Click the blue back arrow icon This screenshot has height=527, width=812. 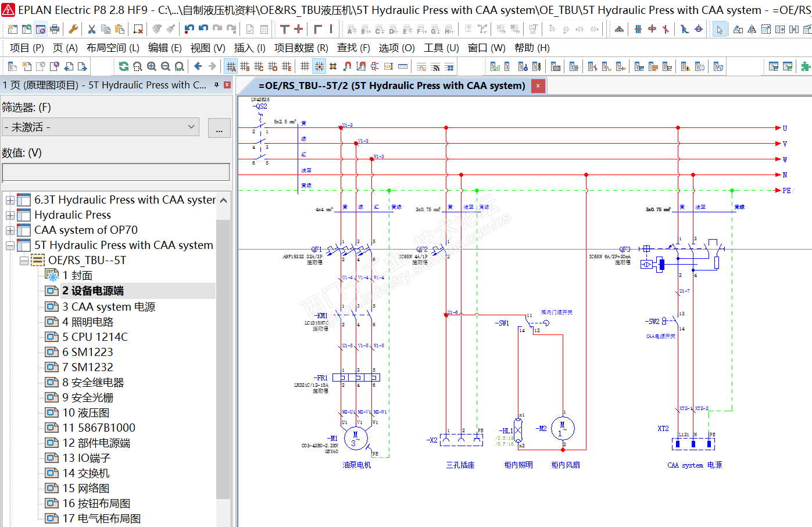point(198,66)
